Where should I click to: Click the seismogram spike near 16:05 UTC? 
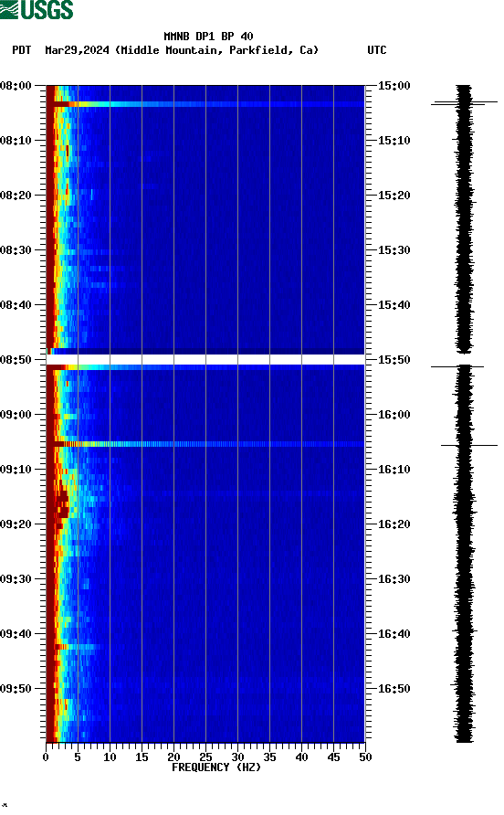pyautogui.click(x=469, y=445)
